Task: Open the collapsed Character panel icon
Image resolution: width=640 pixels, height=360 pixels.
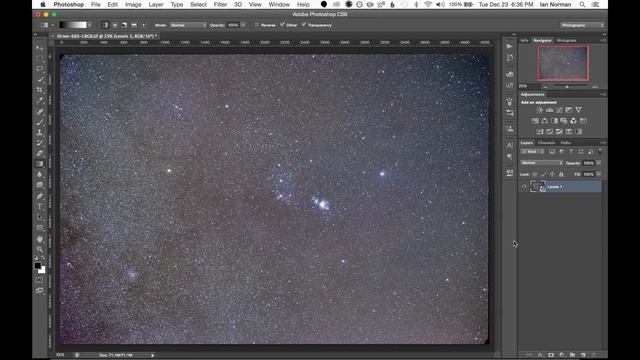Action: 509,145
